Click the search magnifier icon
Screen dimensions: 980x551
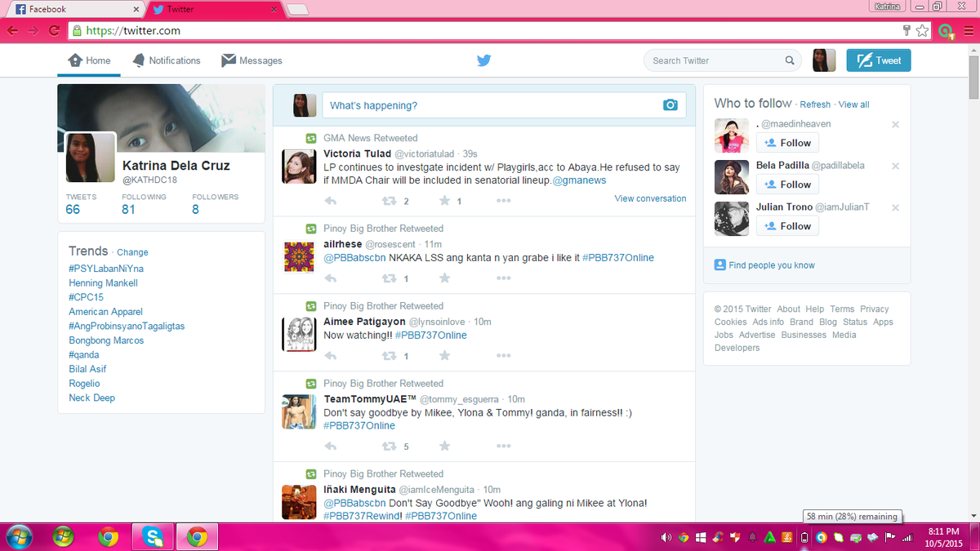pos(790,60)
